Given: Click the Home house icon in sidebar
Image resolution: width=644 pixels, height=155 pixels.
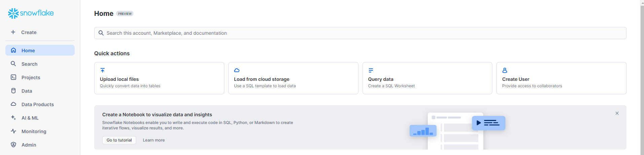Looking at the screenshot, I should [x=13, y=50].
